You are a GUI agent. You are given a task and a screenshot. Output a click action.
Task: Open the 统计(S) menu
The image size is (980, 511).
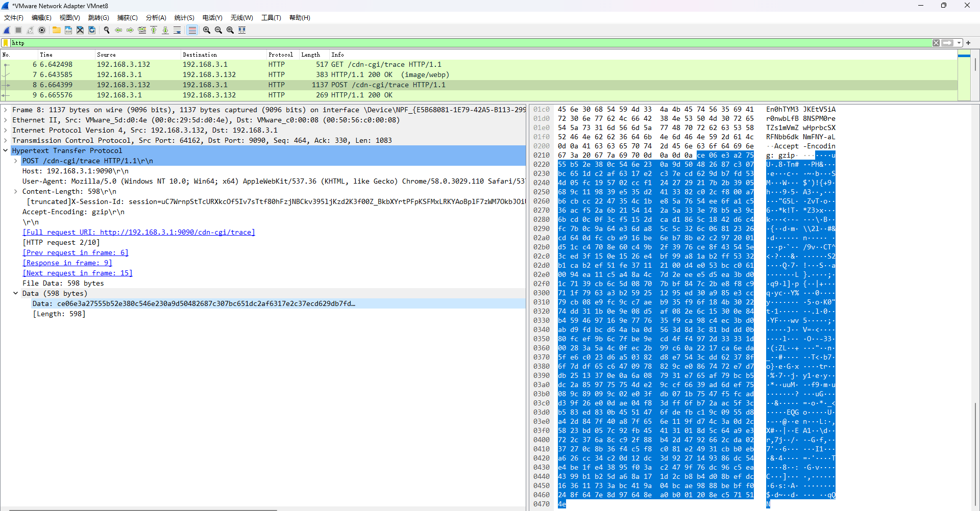184,18
